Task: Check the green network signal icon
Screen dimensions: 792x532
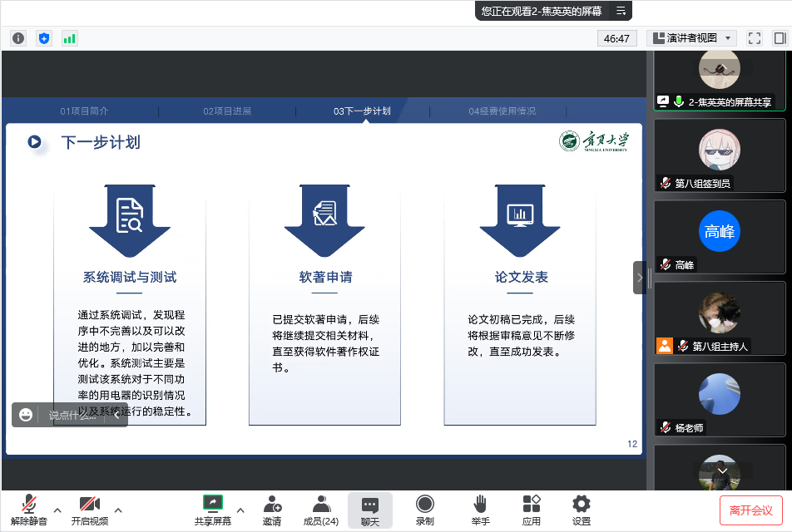Action: tap(69, 38)
